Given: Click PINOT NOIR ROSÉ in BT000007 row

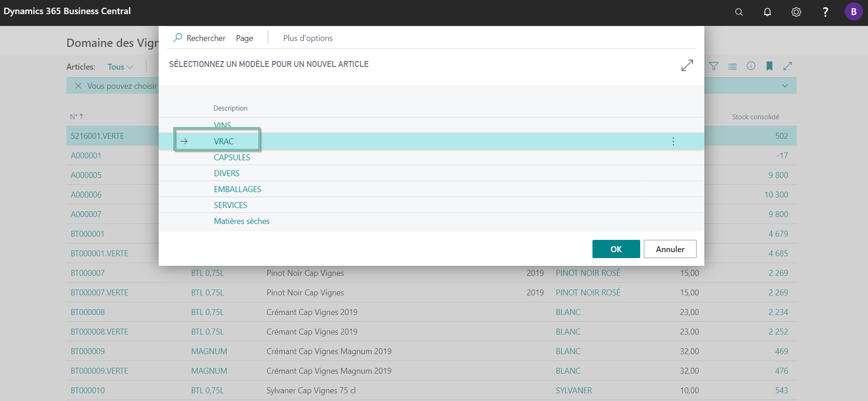Looking at the screenshot, I should (x=588, y=273).
